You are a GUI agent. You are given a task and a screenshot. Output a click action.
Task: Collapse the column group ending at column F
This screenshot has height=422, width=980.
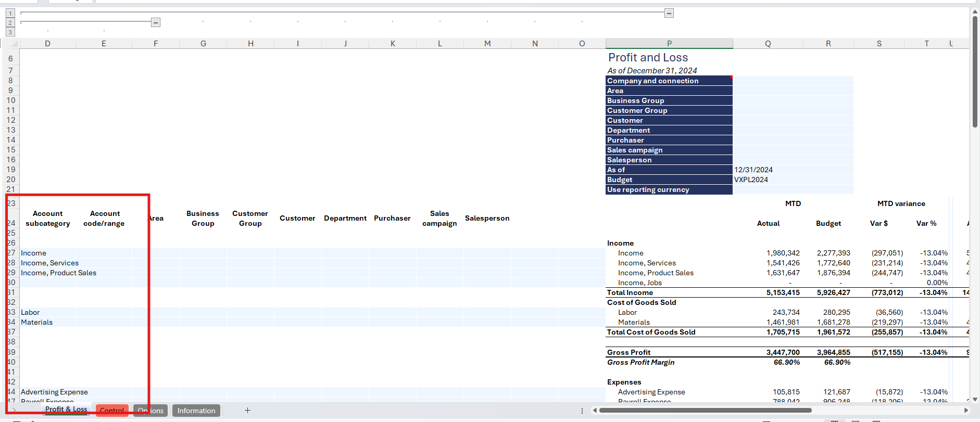[x=155, y=22]
